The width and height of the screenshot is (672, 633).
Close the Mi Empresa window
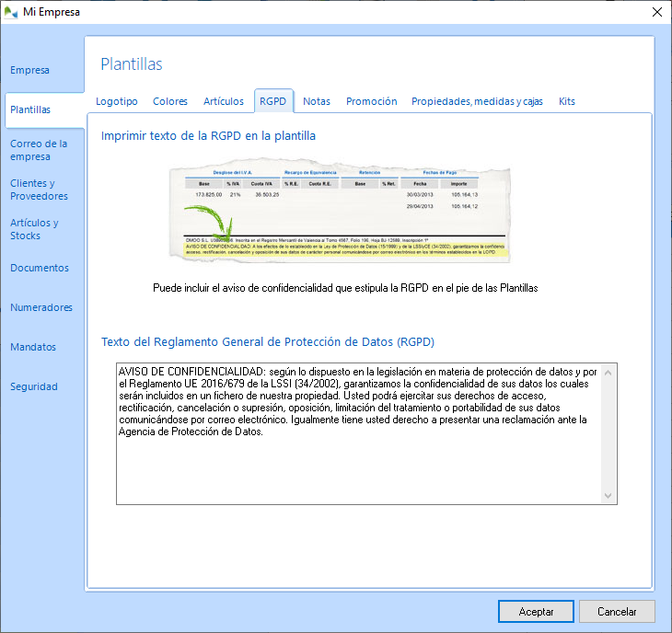coord(656,12)
